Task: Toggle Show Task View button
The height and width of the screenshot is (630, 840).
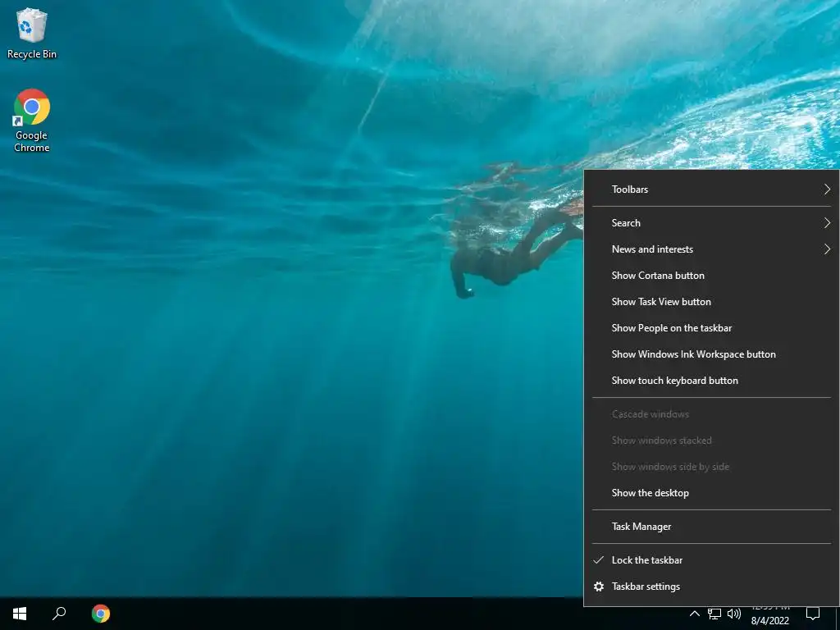Action: pos(711,302)
